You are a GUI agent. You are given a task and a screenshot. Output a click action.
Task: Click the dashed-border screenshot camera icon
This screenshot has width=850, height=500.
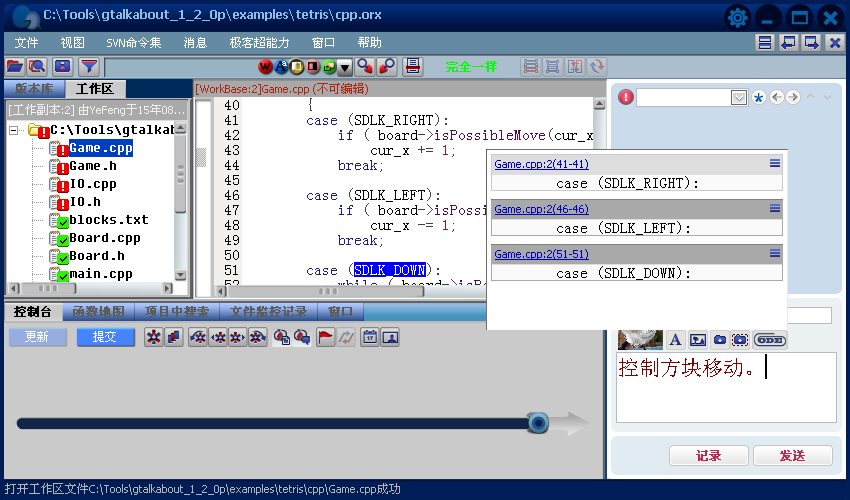pyautogui.click(x=740, y=340)
